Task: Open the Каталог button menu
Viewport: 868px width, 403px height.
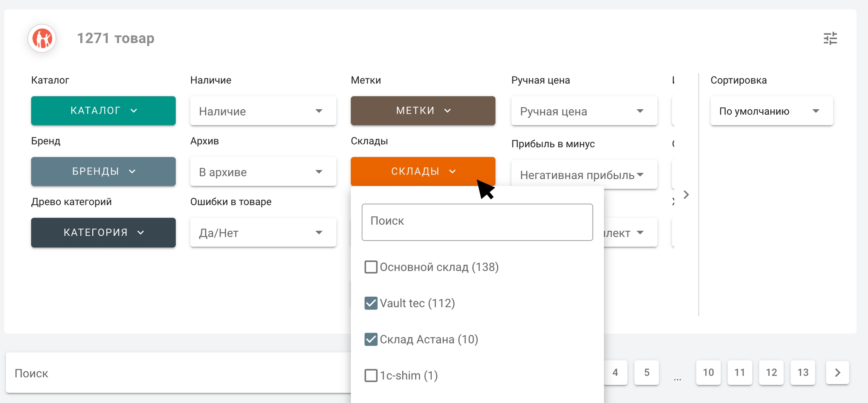Action: coord(103,111)
